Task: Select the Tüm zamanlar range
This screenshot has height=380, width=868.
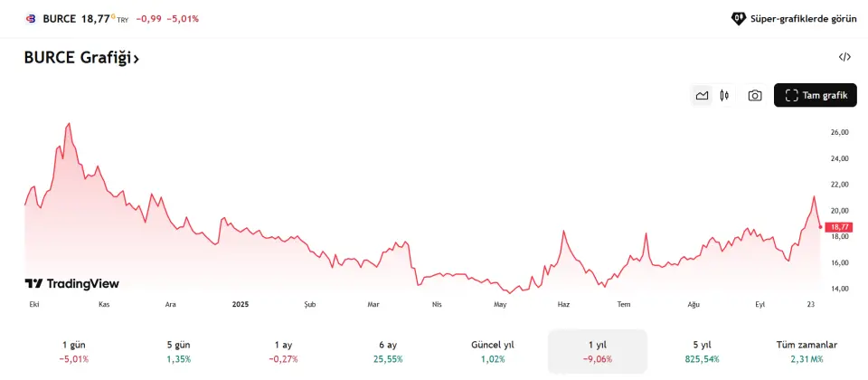Action: coord(807,351)
